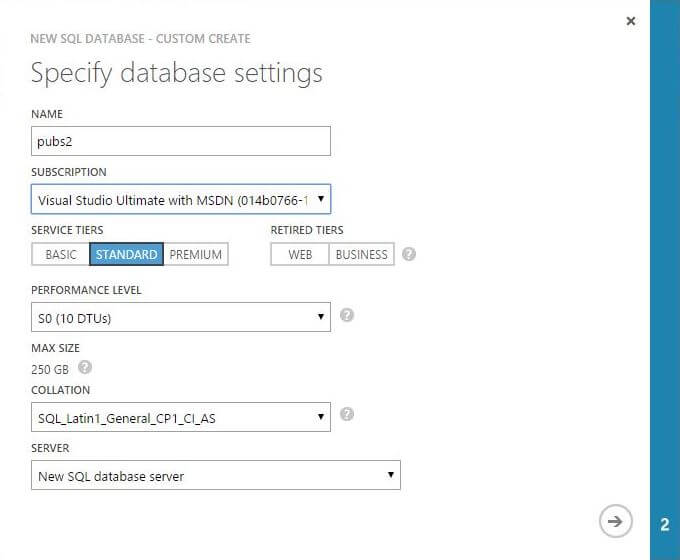Image resolution: width=680 pixels, height=560 pixels.
Task: Select the PREMIUM service tier
Action: 196,255
